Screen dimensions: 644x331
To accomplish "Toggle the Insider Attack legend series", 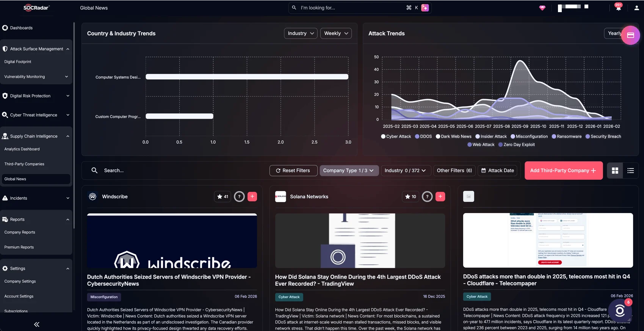I will [491, 136].
